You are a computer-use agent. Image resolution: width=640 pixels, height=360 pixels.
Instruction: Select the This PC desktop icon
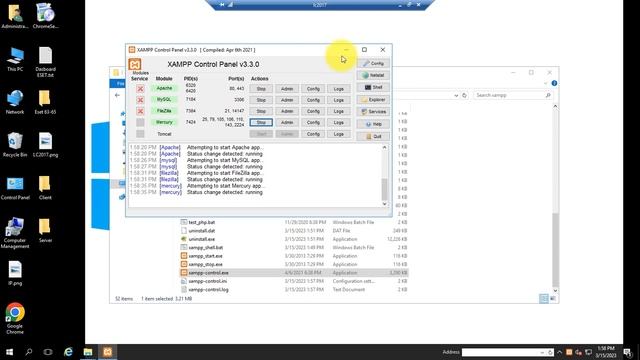(x=15, y=60)
